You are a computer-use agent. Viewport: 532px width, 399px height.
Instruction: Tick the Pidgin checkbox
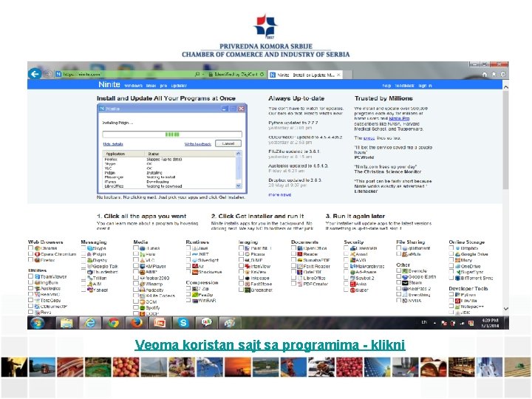[x=83, y=254]
